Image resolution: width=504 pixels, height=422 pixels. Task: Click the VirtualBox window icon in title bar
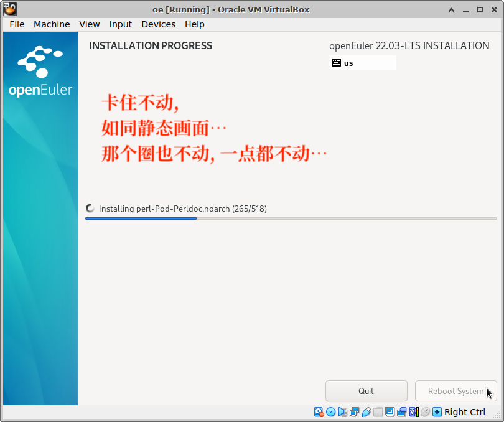point(10,9)
